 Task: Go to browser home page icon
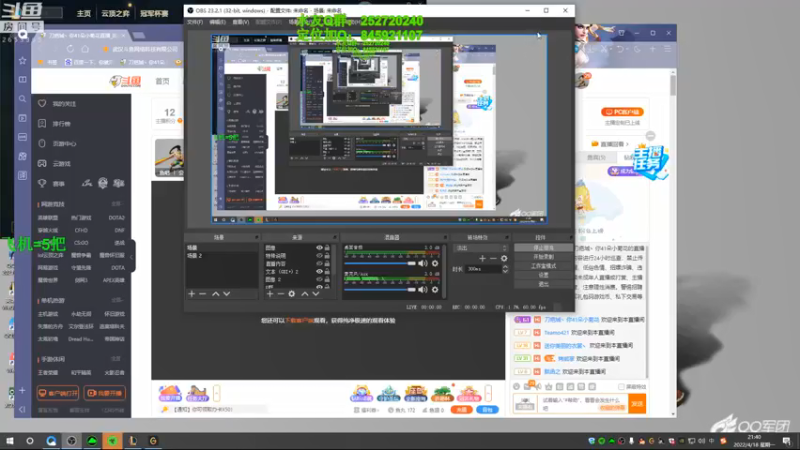85,49
